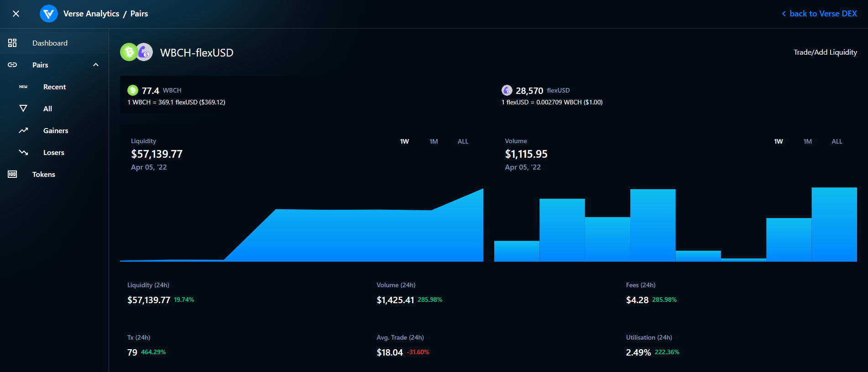Click the Losers trending-down icon
Screen dimensions: 868x372
click(x=23, y=152)
